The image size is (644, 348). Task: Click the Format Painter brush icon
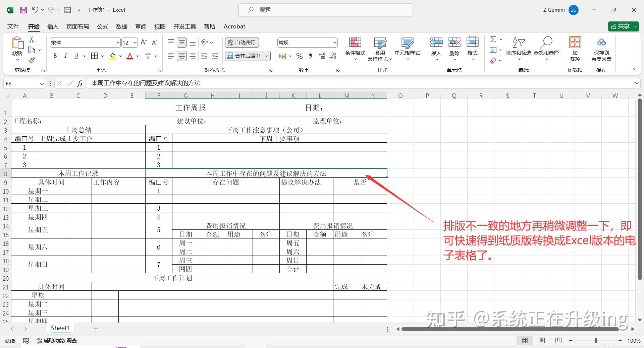32,60
